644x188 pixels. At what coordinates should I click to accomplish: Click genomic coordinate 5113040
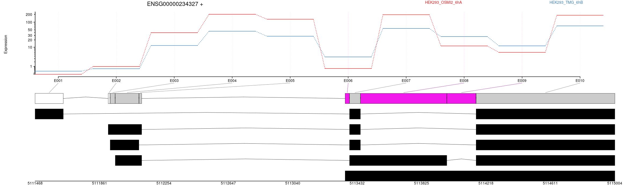pos(292,183)
